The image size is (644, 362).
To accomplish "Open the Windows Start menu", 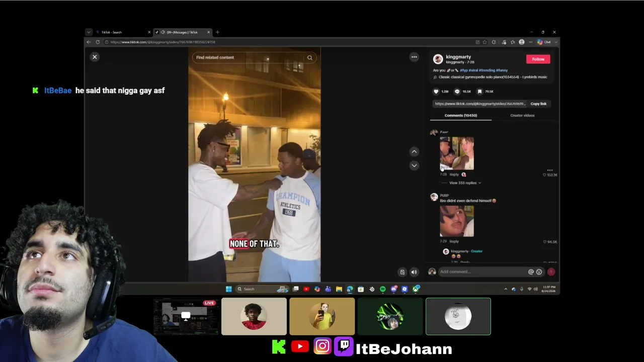I will (x=229, y=289).
